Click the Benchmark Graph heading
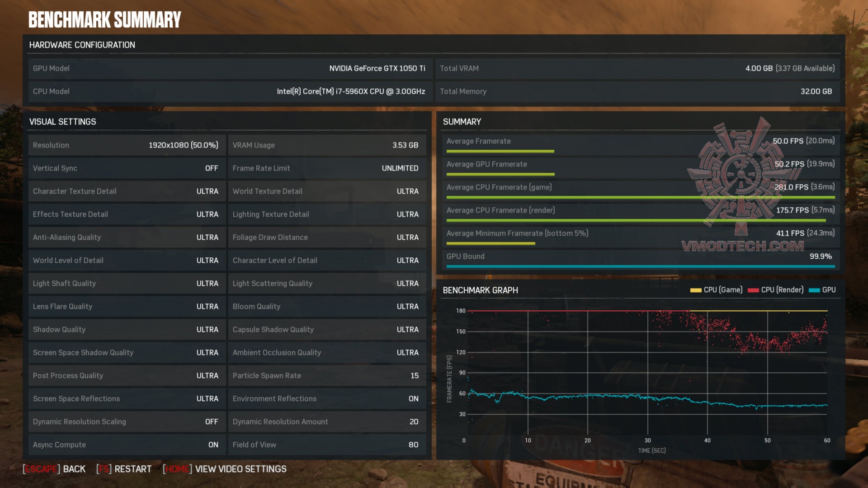The height and width of the screenshot is (488, 868). point(481,290)
